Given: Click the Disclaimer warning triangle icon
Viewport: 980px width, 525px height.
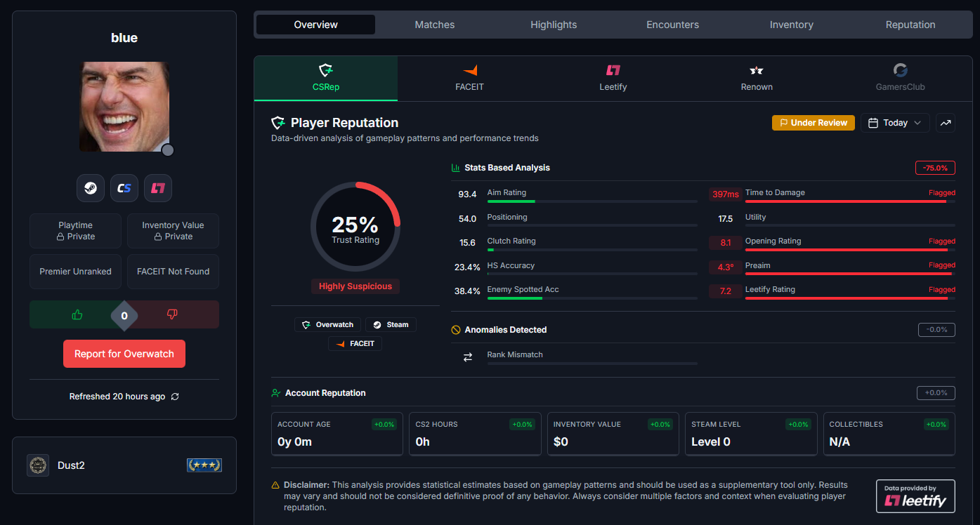Looking at the screenshot, I should (275, 485).
